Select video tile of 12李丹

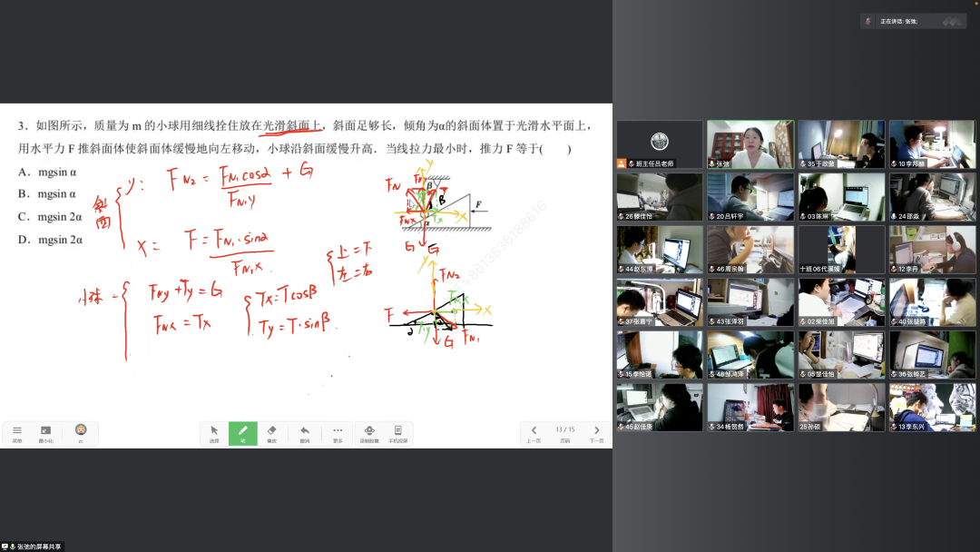(x=933, y=250)
